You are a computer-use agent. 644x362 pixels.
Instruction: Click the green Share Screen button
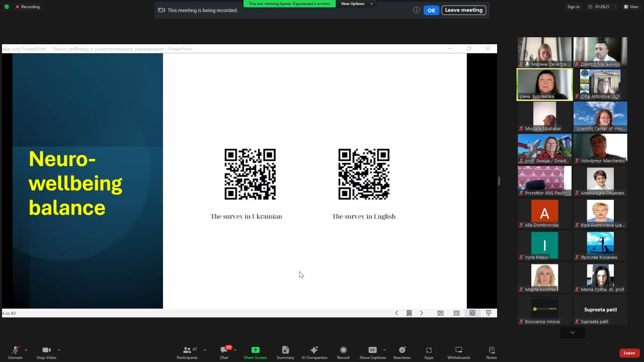pos(255,352)
